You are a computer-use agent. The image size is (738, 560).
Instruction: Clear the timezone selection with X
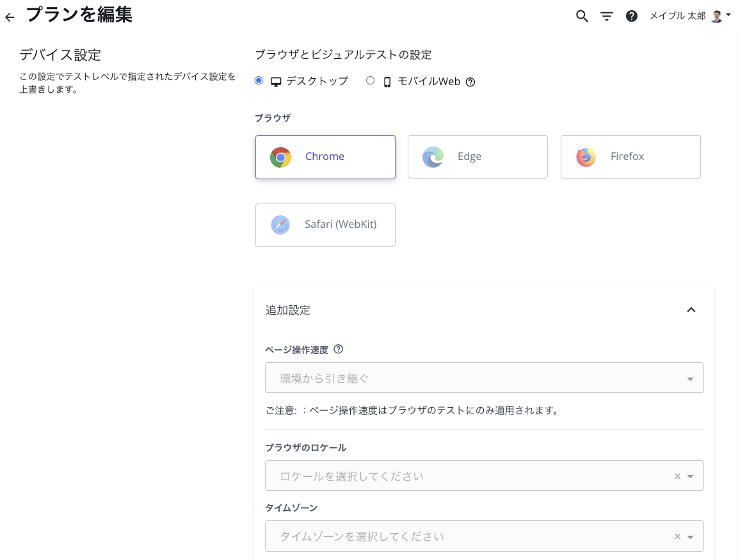(677, 536)
